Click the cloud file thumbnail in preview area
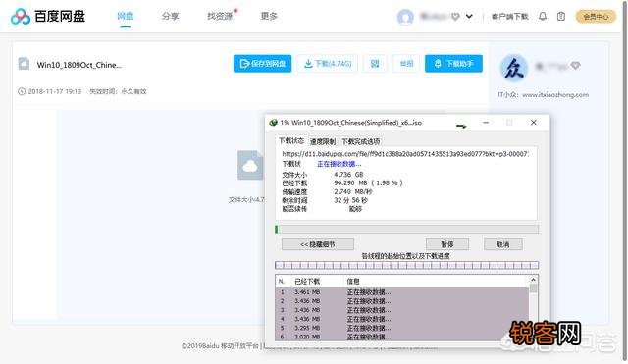 250,165
